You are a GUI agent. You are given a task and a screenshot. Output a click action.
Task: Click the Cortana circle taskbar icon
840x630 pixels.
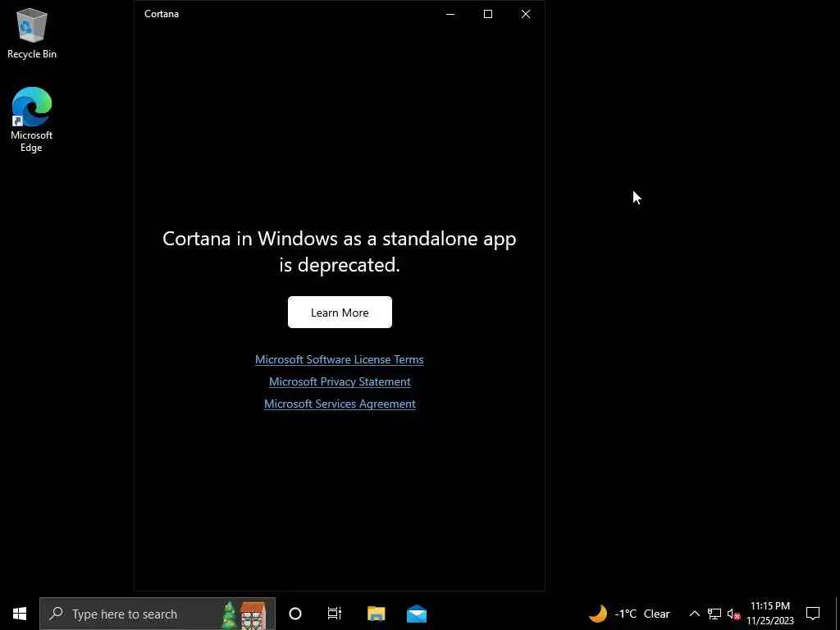(x=295, y=614)
